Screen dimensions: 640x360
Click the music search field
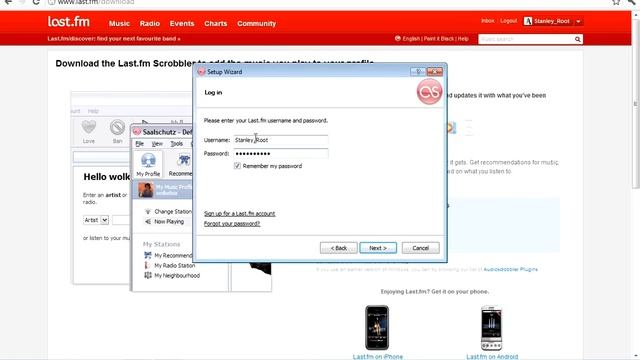pyautogui.click(x=526, y=39)
